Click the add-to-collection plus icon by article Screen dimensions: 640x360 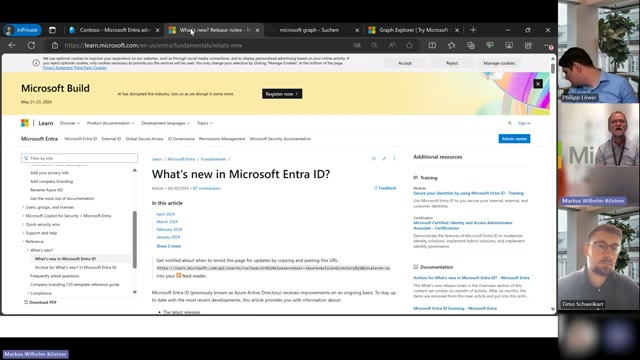pos(373,158)
